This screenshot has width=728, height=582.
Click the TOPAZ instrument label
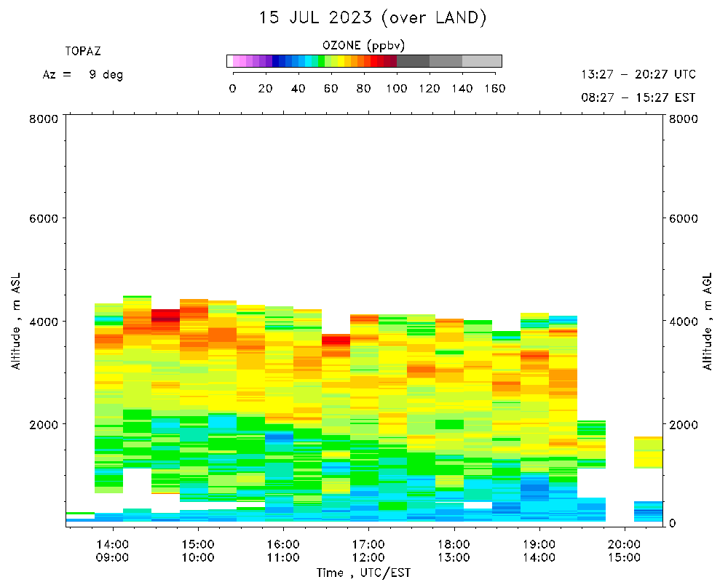tap(83, 51)
